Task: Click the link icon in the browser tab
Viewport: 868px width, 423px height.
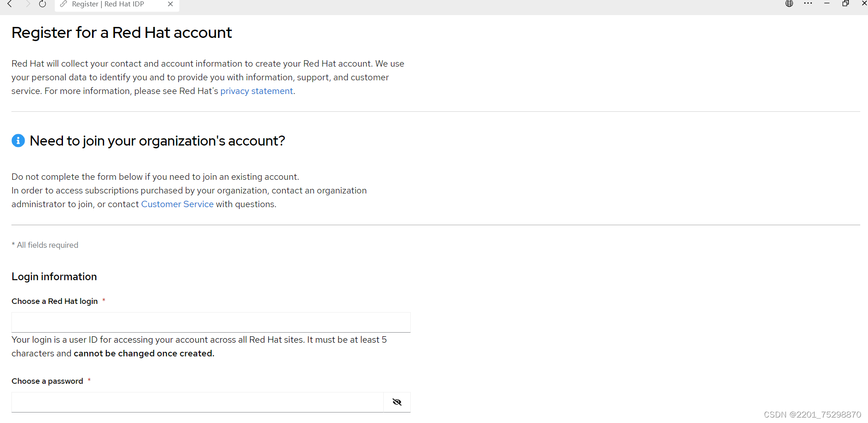Action: (x=63, y=4)
